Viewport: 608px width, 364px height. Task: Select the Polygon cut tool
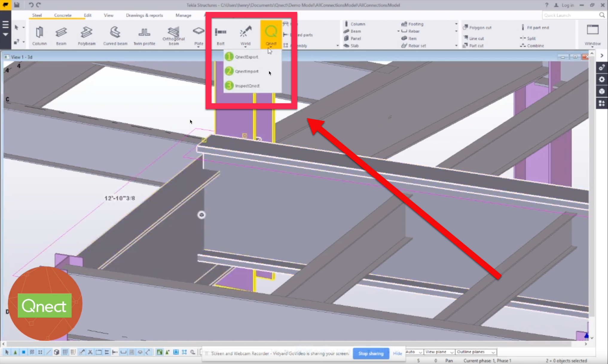click(477, 27)
